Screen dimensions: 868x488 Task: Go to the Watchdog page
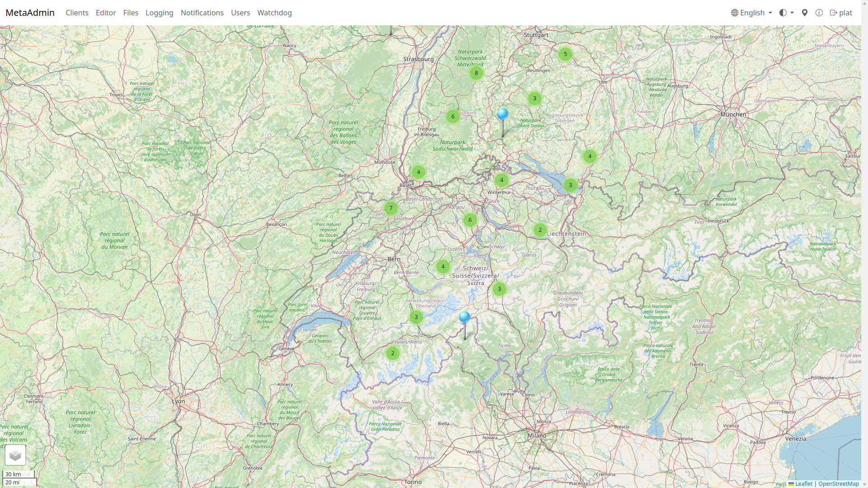274,13
